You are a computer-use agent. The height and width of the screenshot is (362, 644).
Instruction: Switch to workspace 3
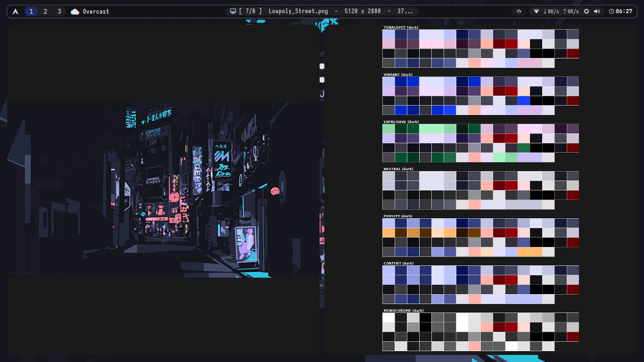tap(59, 11)
